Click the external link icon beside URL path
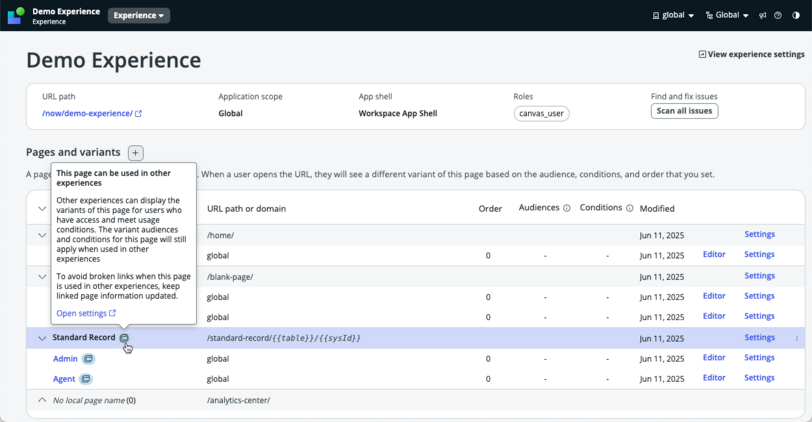This screenshot has width=812, height=422. [x=138, y=113]
